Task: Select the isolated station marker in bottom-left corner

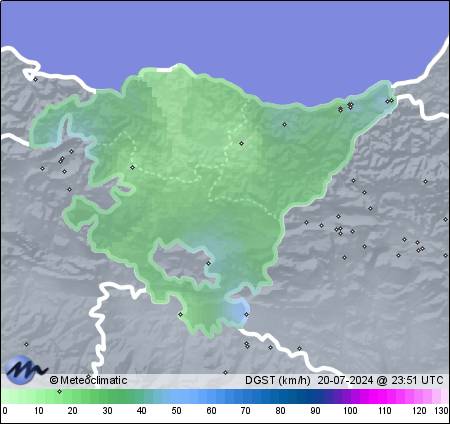Action: point(26,344)
